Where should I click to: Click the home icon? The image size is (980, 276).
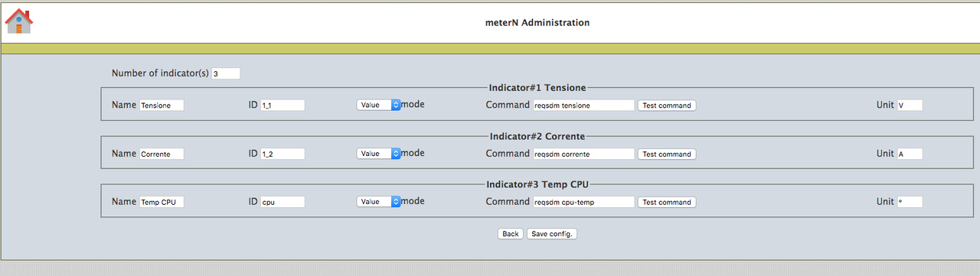pyautogui.click(x=19, y=21)
